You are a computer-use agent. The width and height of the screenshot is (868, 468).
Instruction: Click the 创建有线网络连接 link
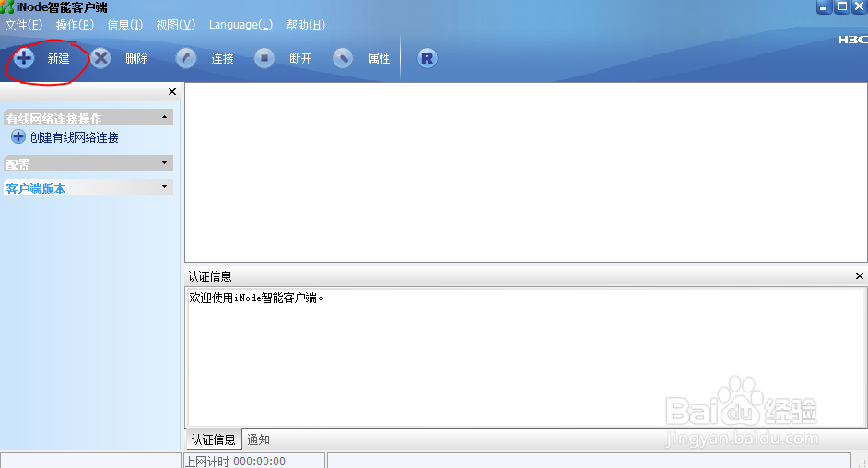[75, 138]
